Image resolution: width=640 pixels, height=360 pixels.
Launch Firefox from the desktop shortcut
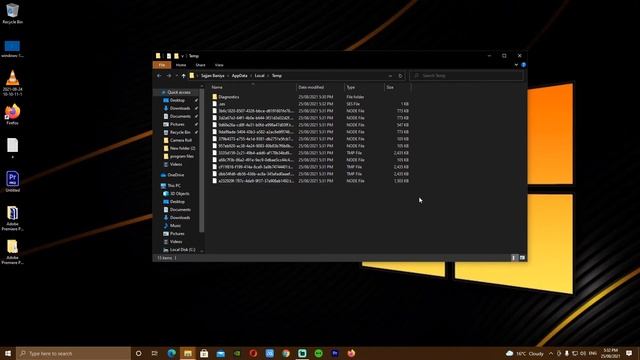tap(12, 114)
